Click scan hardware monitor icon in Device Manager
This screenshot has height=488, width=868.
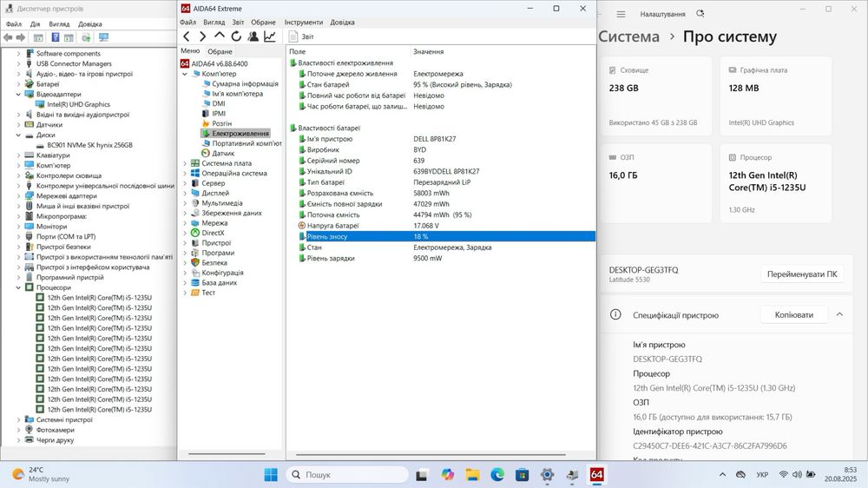click(103, 37)
